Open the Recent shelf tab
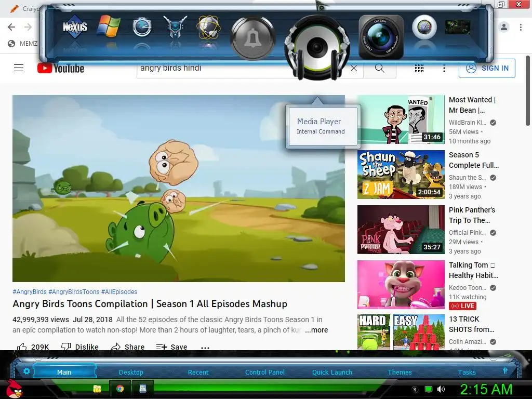This screenshot has height=399, width=532. point(198,372)
